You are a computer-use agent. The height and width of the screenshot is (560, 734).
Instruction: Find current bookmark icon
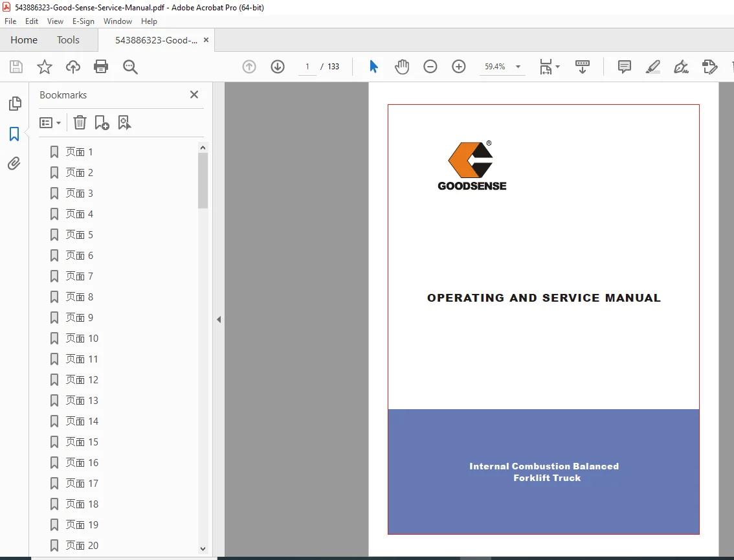click(124, 122)
